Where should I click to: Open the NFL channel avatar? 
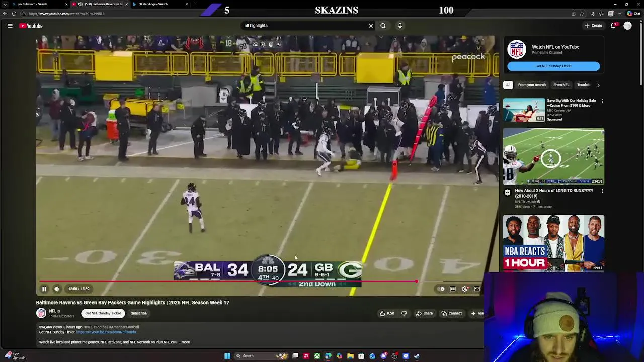click(x=41, y=313)
